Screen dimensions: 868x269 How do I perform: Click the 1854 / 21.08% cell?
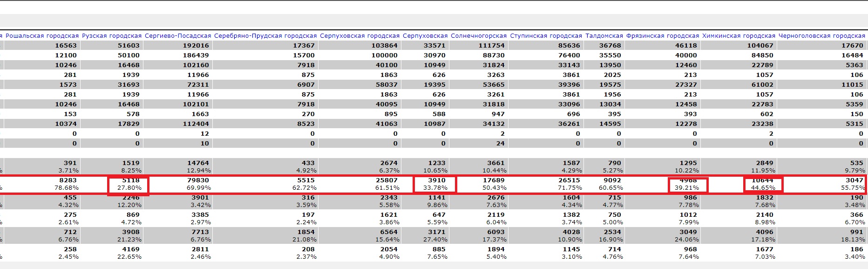pyautogui.click(x=265, y=235)
